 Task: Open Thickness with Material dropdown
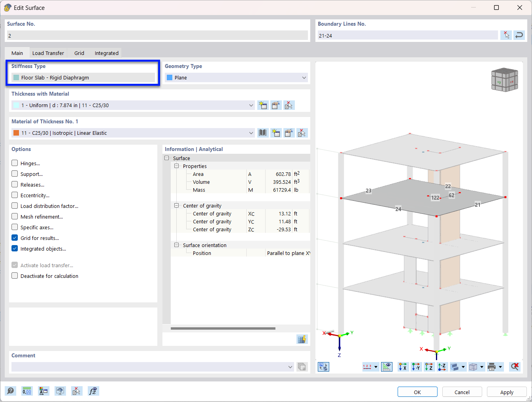[x=133, y=105]
